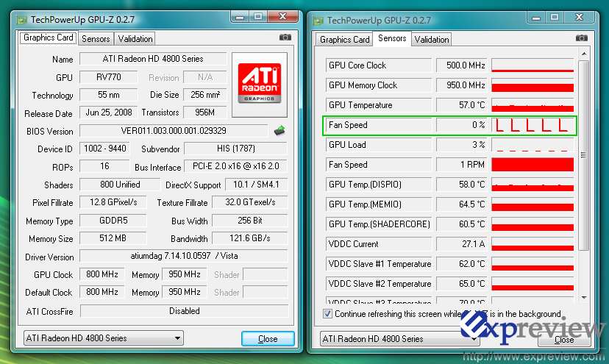Click the Fan Speed percent graph
The height and width of the screenshot is (364, 609).
(x=533, y=125)
